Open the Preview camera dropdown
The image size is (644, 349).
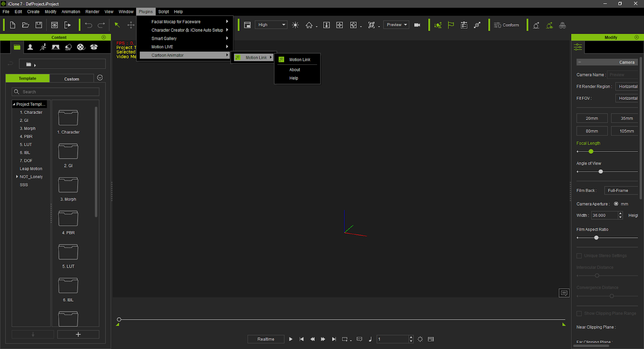coord(396,25)
